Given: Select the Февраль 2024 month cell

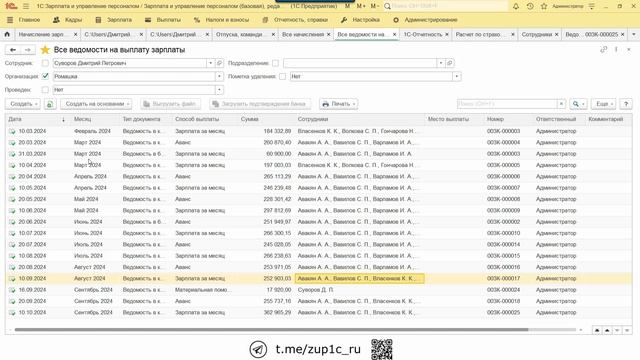Looking at the screenshot, I should point(93,131).
